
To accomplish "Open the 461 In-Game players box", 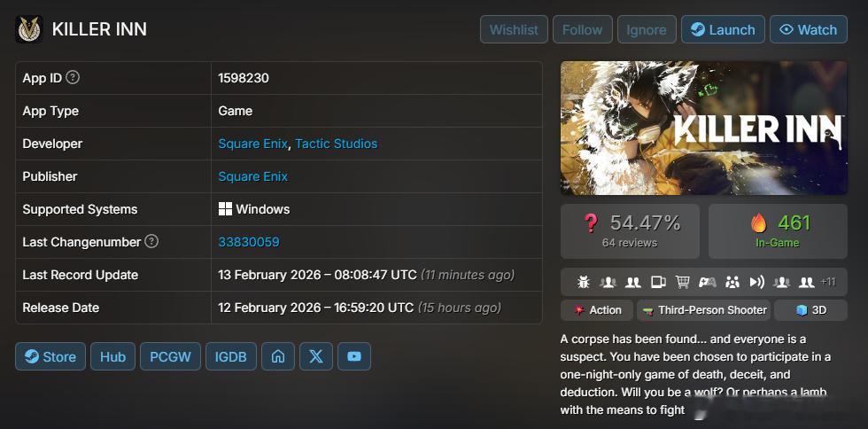I will tap(778, 231).
